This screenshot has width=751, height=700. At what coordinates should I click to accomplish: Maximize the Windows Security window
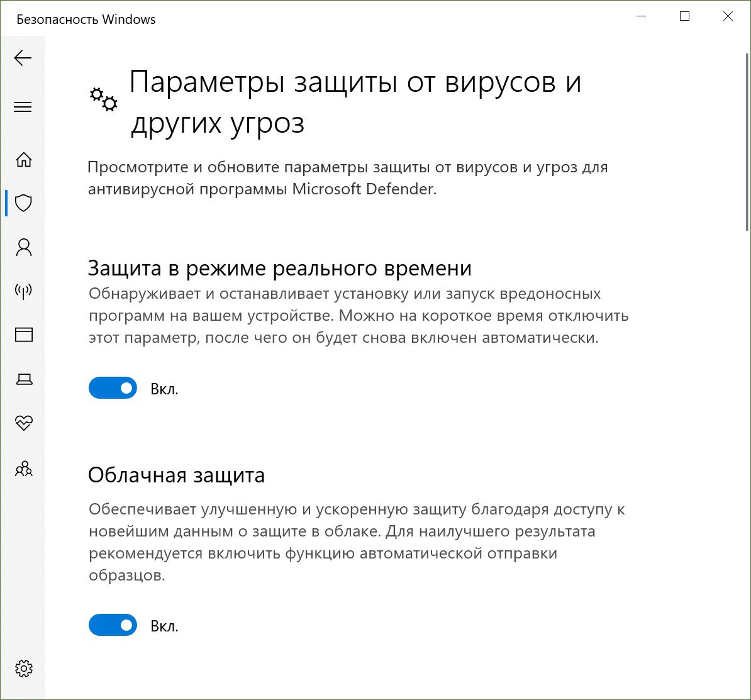[684, 16]
